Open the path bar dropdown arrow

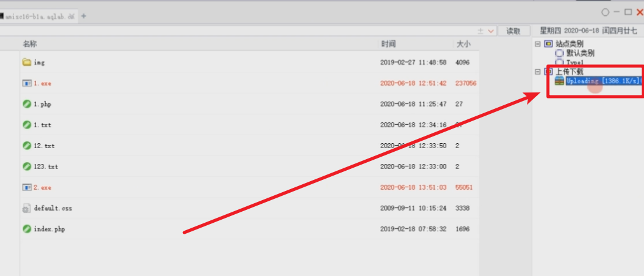coord(491,31)
